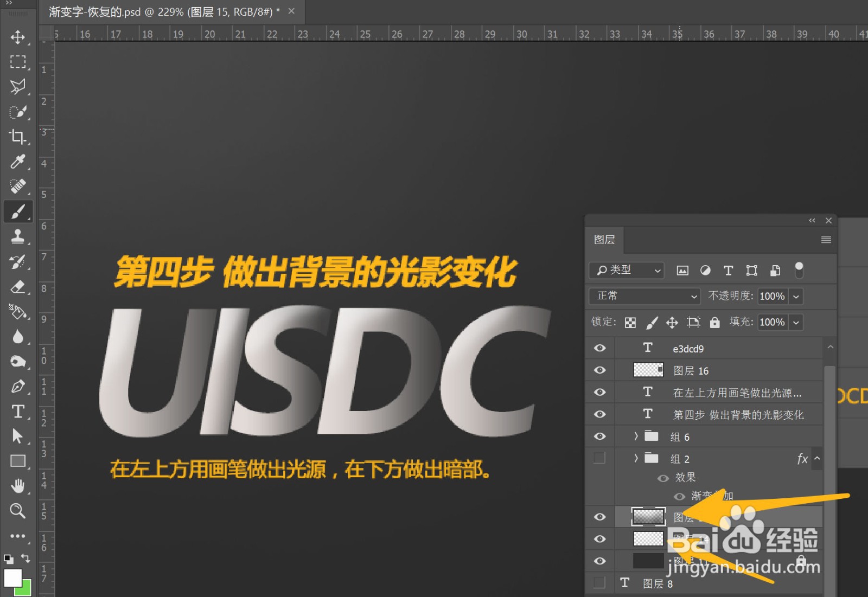The width and height of the screenshot is (868, 597).
Task: Enable the lock-all padlock for the layer
Action: pos(714,322)
